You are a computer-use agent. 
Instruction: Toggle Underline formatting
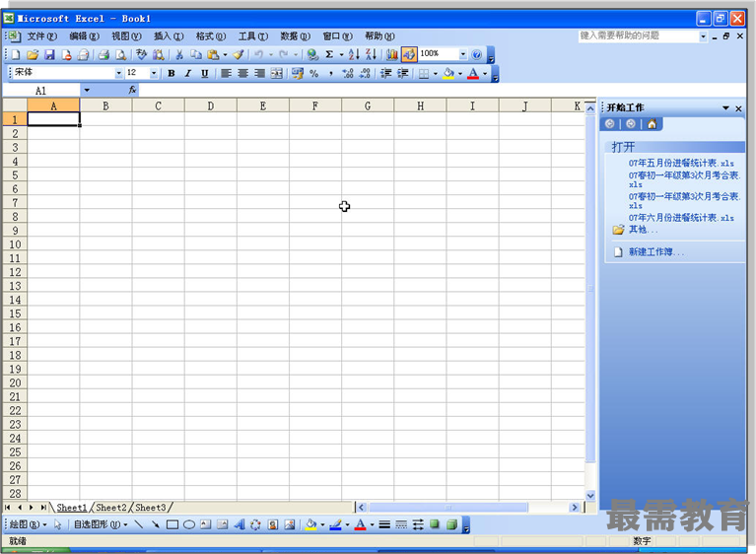pyautogui.click(x=204, y=73)
